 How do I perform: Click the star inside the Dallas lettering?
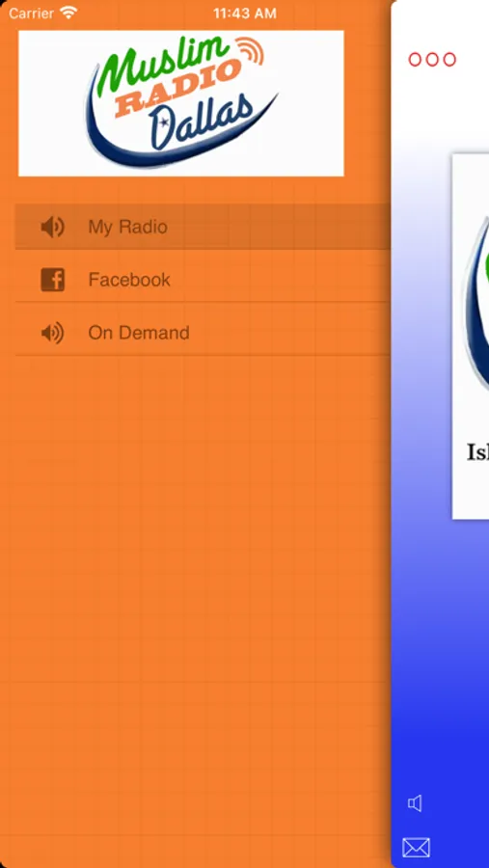pyautogui.click(x=165, y=122)
